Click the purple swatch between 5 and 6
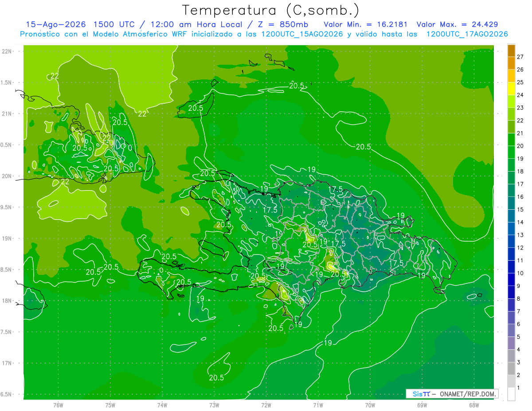Screen dimensions: 532x411 511,330
